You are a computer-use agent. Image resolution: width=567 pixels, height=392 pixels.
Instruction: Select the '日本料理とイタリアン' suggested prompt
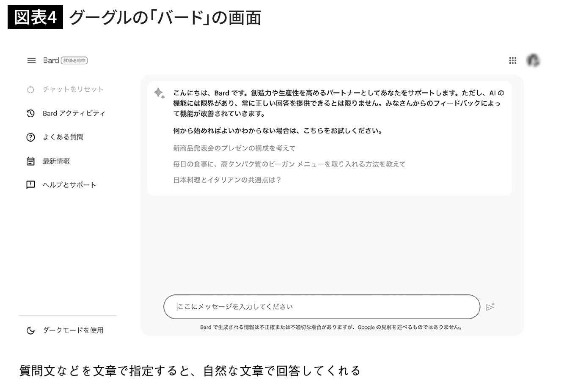[227, 180]
